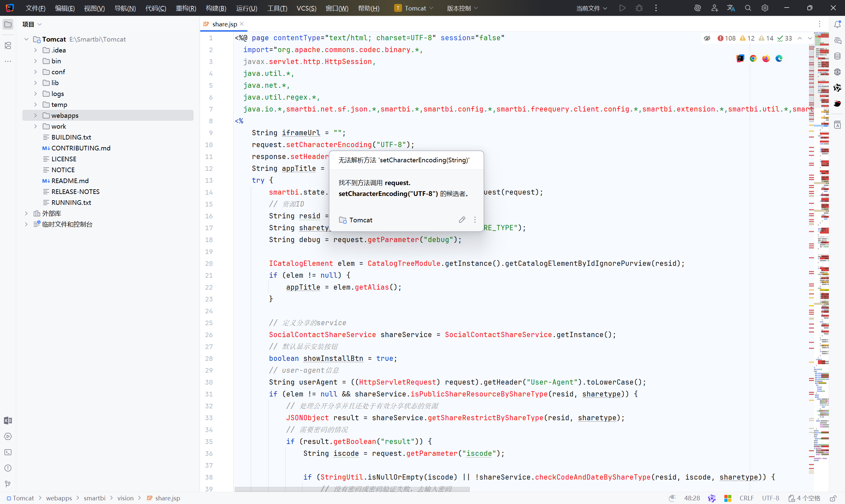Expand the webapps folder
Screen dimensions: 845x504
pos(35,115)
